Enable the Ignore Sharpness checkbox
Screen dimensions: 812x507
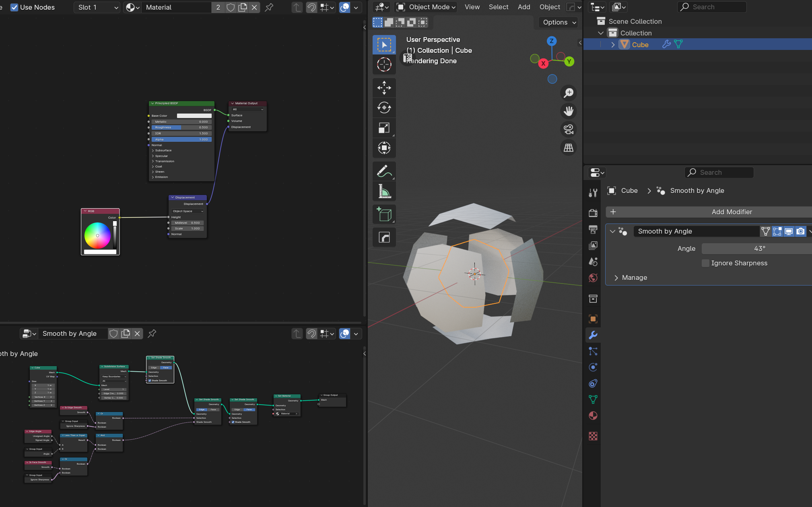pyautogui.click(x=705, y=263)
